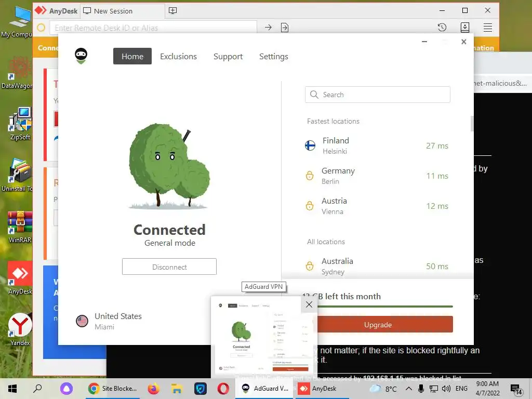This screenshot has width=532, height=399.
Task: Click the lock icon beside Austria
Action: point(310,206)
